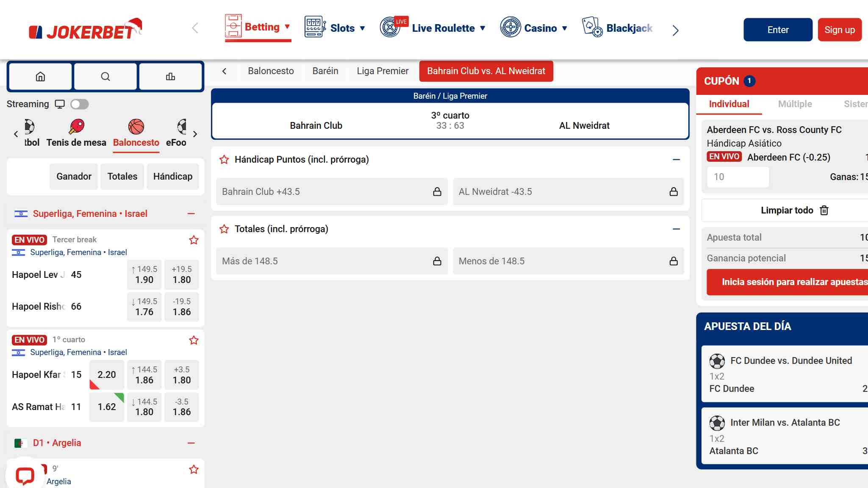Click the search icon in sidebar
Screen dimensions: 868x488
pyautogui.click(x=105, y=76)
